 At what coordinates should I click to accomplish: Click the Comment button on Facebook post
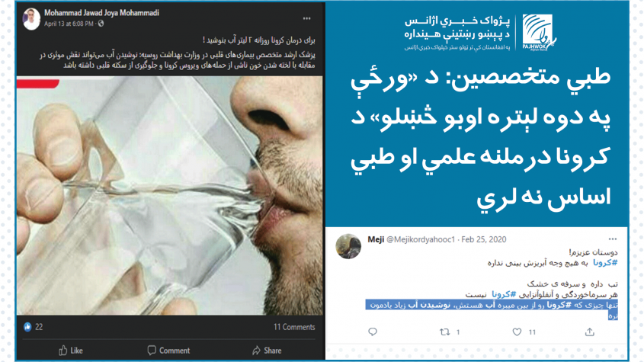(168, 351)
